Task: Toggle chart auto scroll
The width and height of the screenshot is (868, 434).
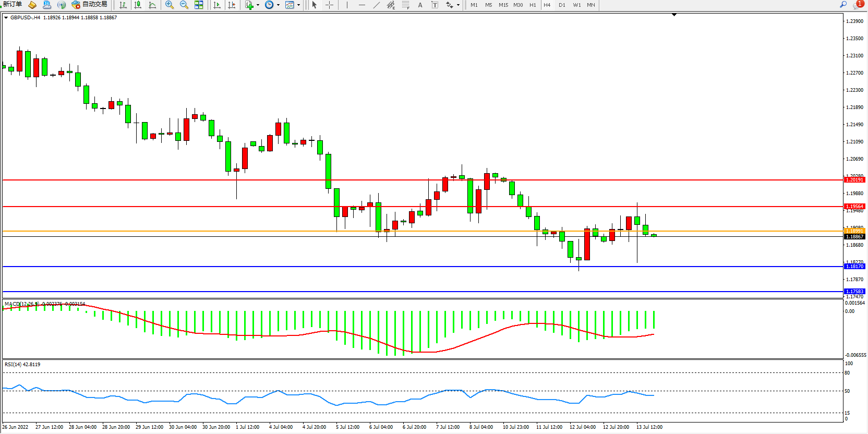Action: pos(217,5)
